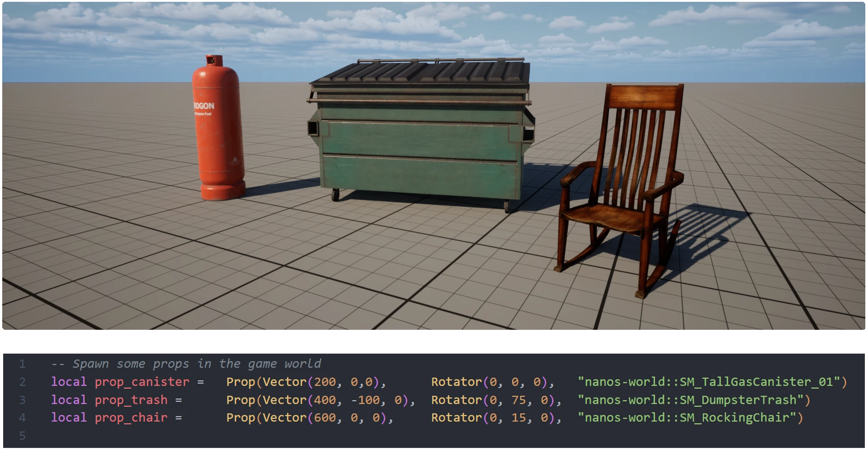868x452 pixels.
Task: Click the 'local' keyword on line 2
Action: tap(69, 382)
